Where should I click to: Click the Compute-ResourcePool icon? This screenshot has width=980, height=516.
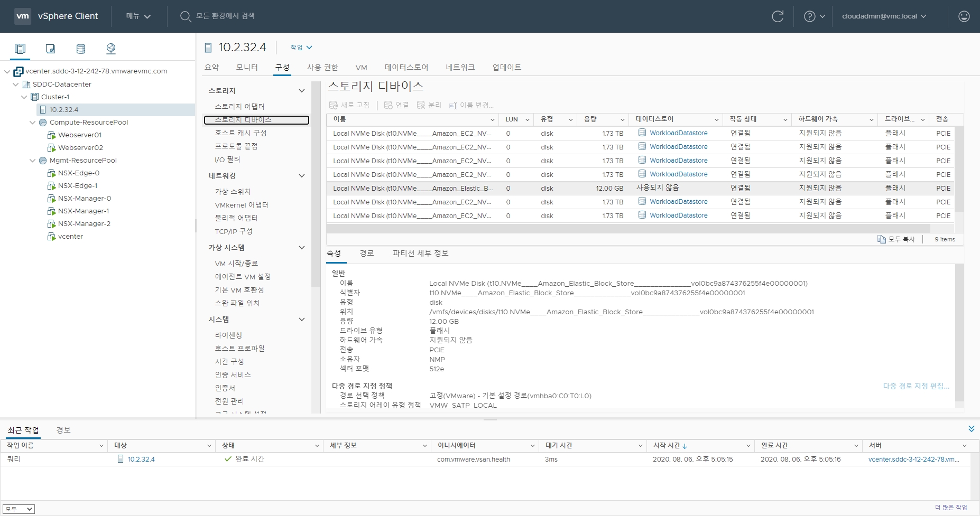43,123
